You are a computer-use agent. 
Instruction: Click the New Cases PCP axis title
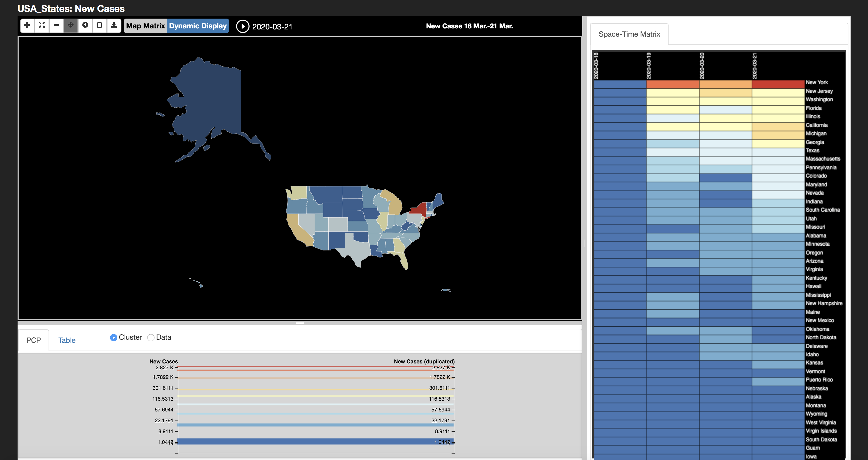[164, 361]
